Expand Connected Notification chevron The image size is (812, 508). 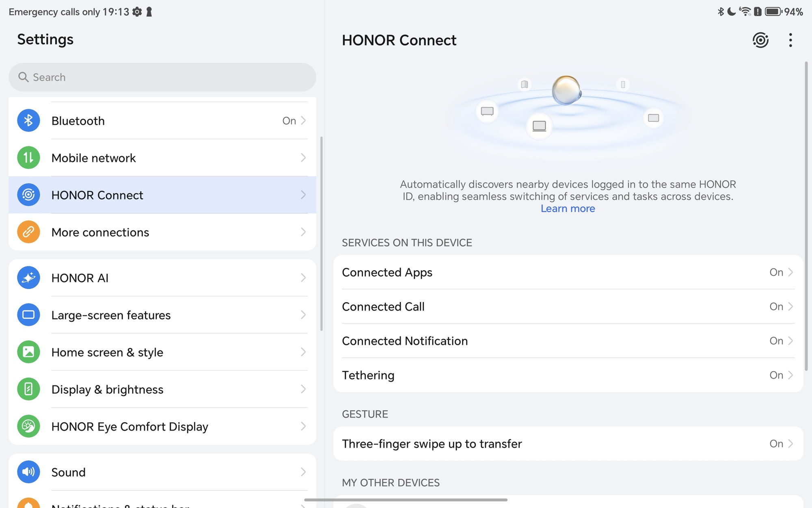[x=790, y=341]
